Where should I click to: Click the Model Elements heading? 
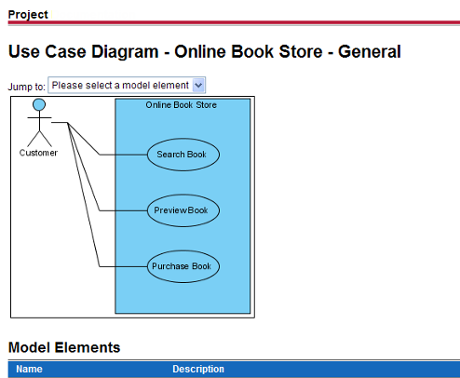[64, 347]
